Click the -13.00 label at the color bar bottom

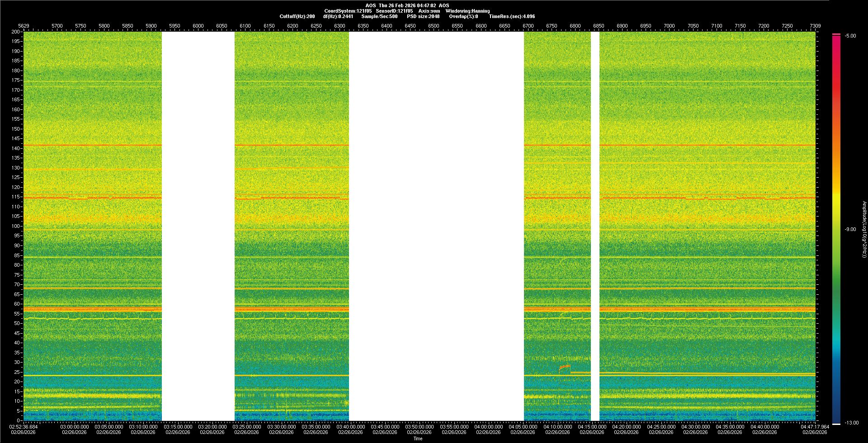pos(851,423)
